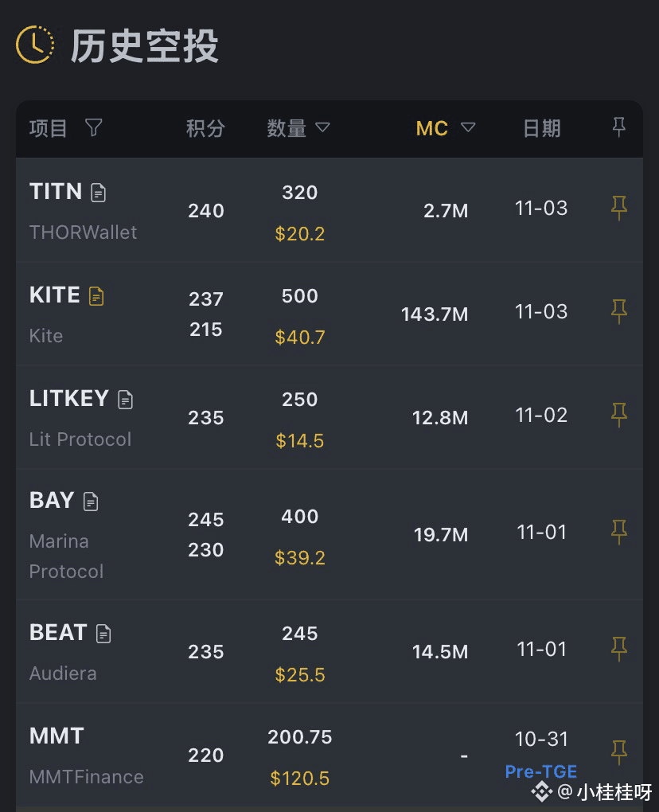Expand the MC sort dropdown arrow
The width and height of the screenshot is (659, 812).
(468, 127)
